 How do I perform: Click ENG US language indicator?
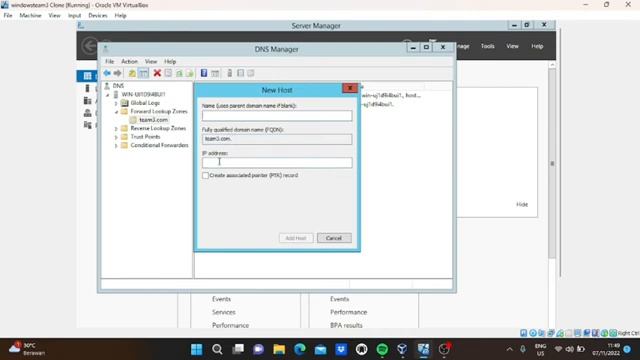coord(540,349)
